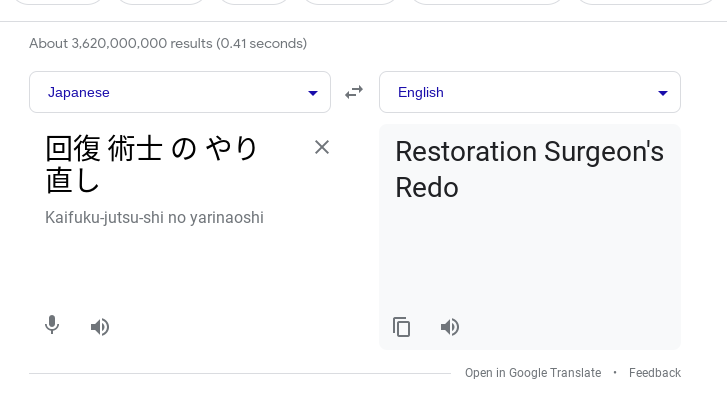Click the dot separator before Feedback
The image size is (727, 418).
[x=615, y=373]
